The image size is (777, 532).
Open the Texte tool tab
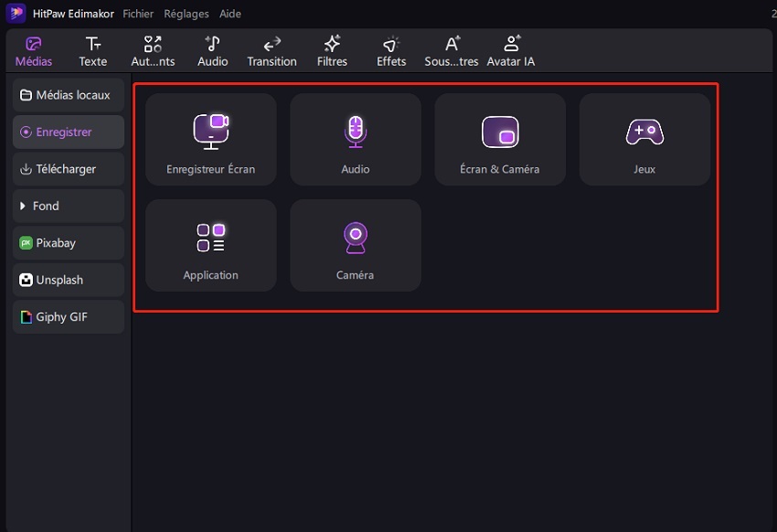(93, 51)
